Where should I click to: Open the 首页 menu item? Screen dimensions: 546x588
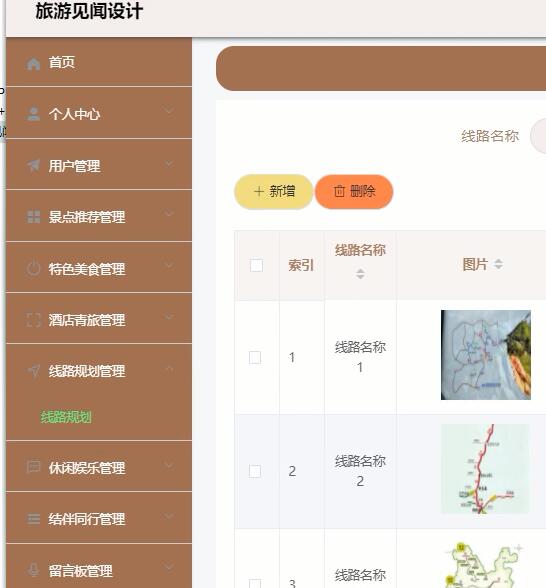[99, 62]
